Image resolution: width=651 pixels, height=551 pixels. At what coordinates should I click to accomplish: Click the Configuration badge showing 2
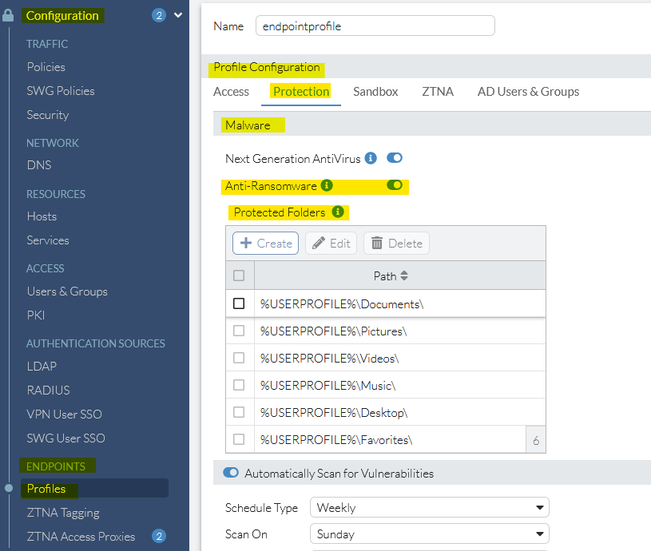click(158, 16)
